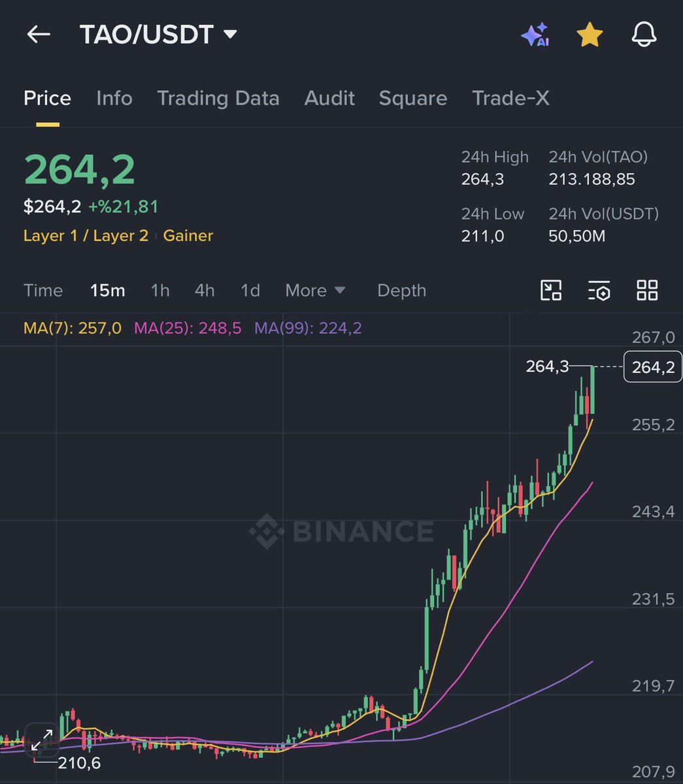Click the MA(7): 257,0 indicator label
Screen dimensions: 683x784
click(x=73, y=328)
